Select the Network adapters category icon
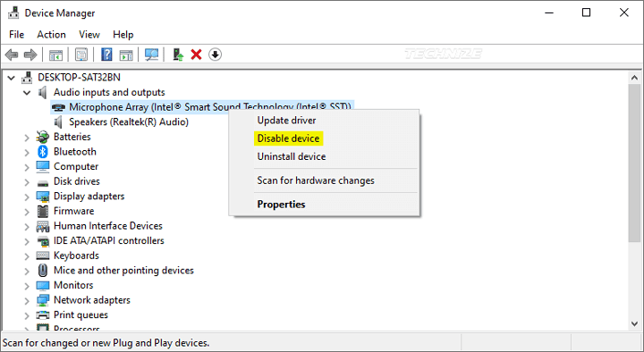 pos(43,300)
